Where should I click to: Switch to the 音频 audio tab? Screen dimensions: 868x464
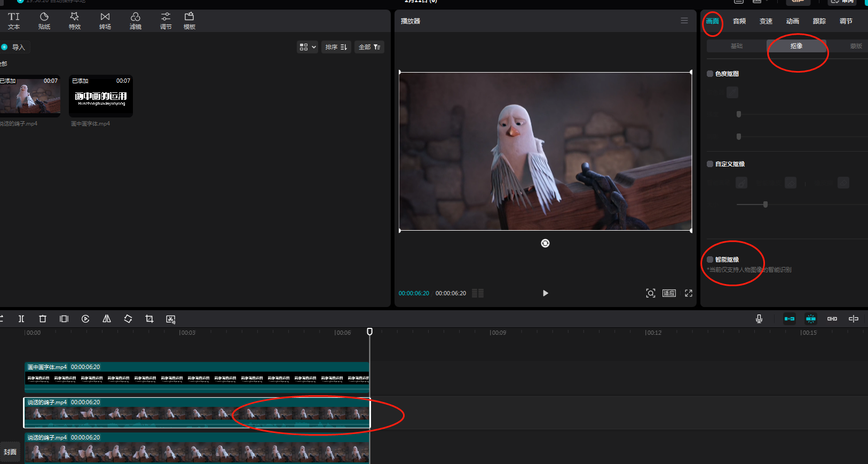pos(739,21)
